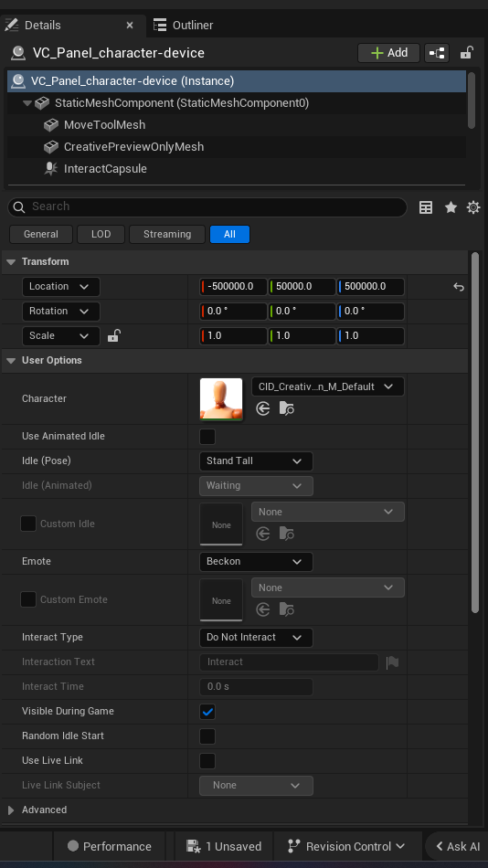The image size is (488, 868).
Task: Uncheck Visible During Game
Action: 207,712
